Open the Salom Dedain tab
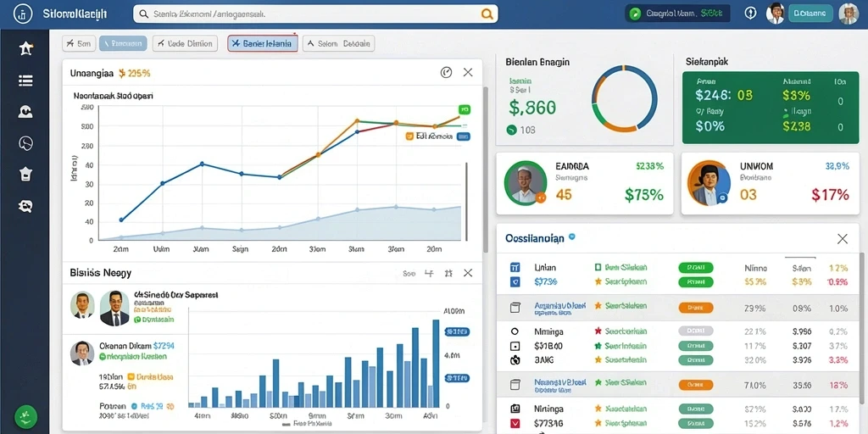Image resolution: width=868 pixels, height=434 pixels. pyautogui.click(x=338, y=43)
